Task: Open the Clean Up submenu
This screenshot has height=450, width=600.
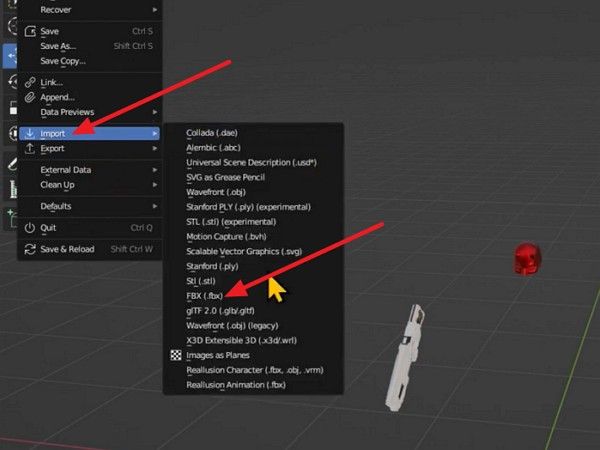Action: pos(90,185)
